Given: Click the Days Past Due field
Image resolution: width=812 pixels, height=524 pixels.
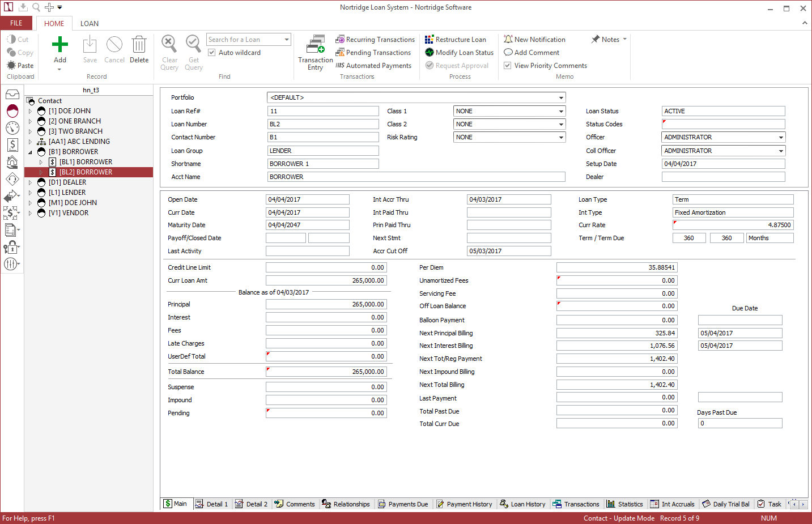Looking at the screenshot, I should 740,423.
